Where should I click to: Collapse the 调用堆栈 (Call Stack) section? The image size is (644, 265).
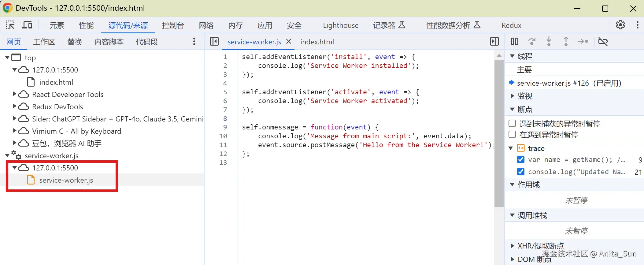tap(512, 215)
